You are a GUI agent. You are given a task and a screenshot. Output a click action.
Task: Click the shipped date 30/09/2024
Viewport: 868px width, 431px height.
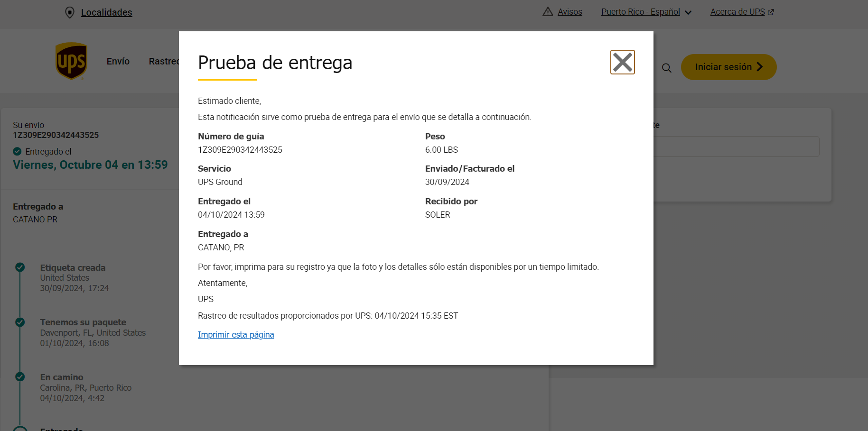point(447,182)
